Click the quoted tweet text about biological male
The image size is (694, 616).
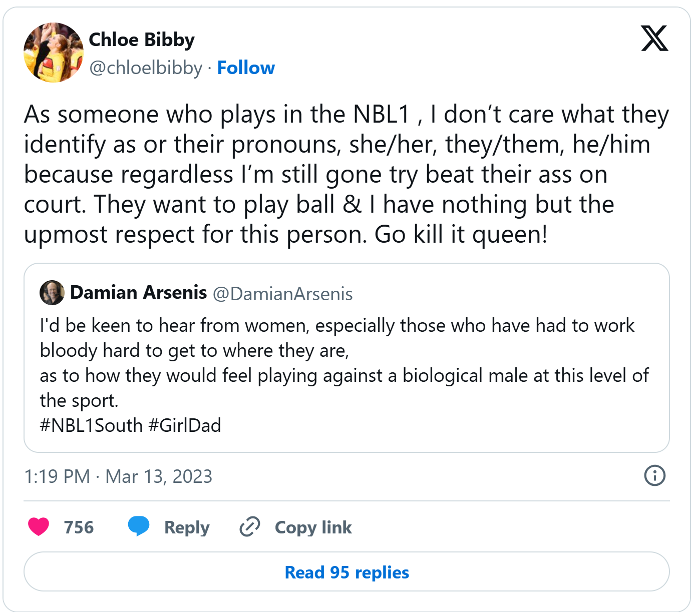pyautogui.click(x=344, y=375)
